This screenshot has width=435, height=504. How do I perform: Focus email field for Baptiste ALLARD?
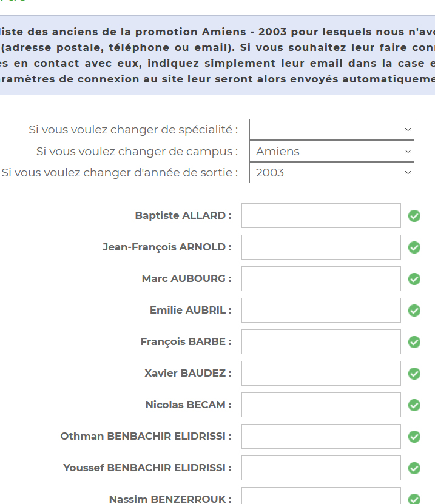point(321,216)
